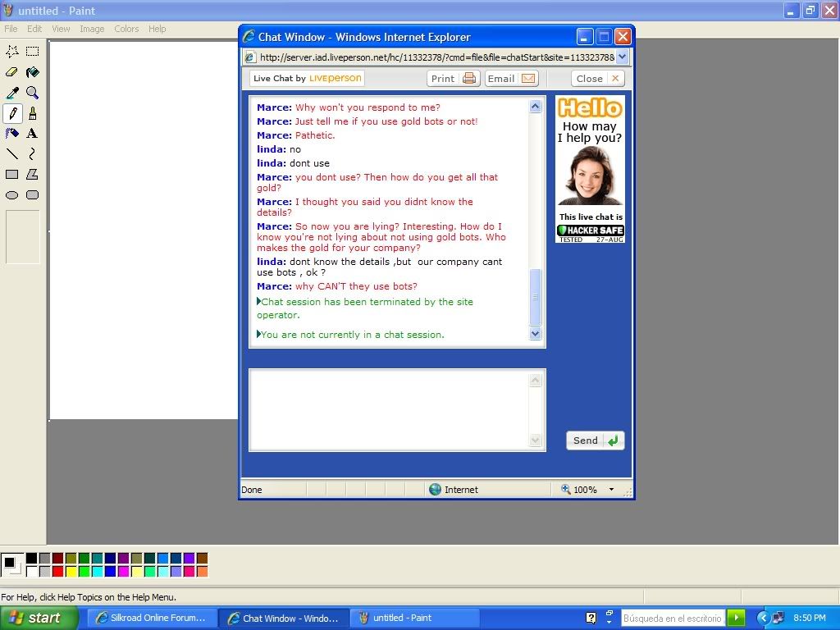Expand the address bar URL dropdown

click(x=621, y=57)
